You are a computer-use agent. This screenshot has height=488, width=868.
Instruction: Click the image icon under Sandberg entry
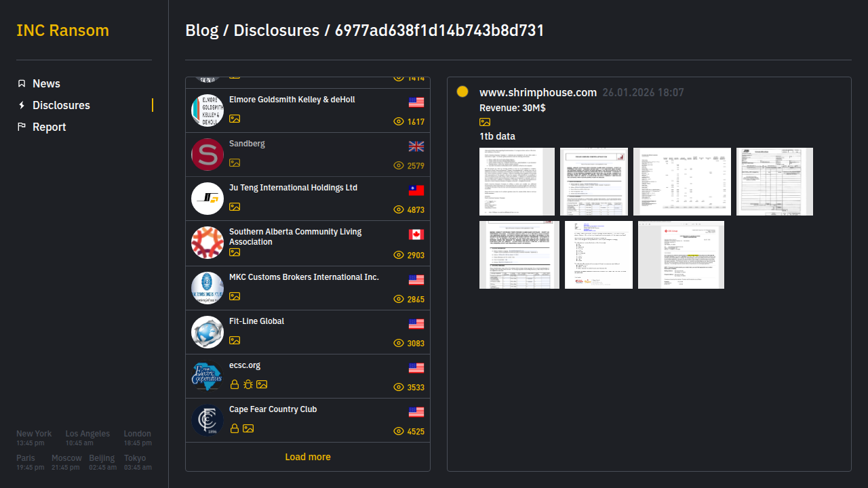[235, 163]
